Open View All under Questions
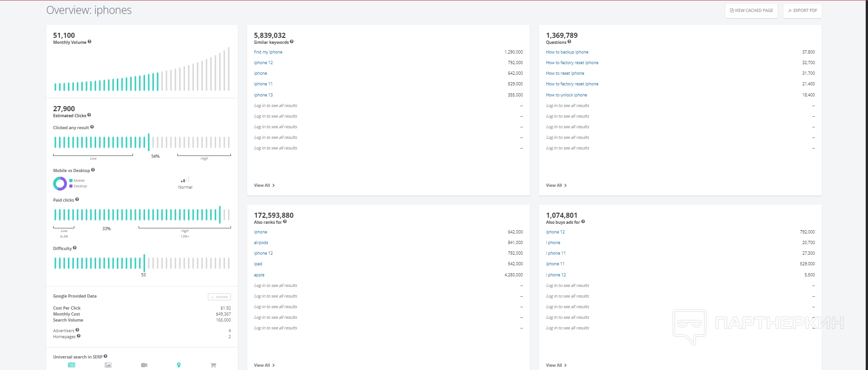 pos(556,185)
